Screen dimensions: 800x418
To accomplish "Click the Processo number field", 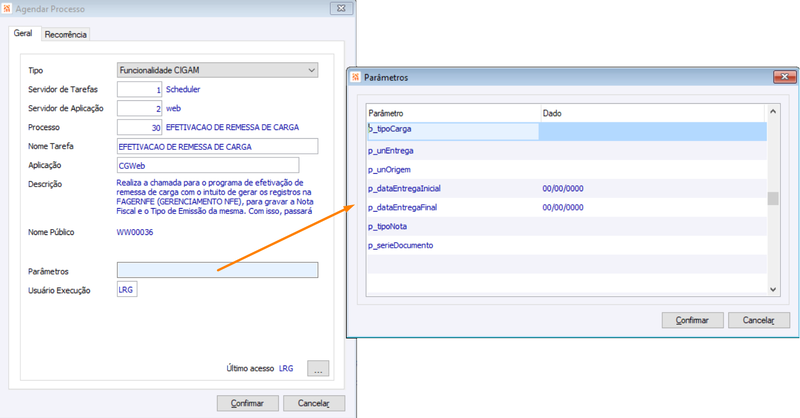I will pyautogui.click(x=139, y=127).
